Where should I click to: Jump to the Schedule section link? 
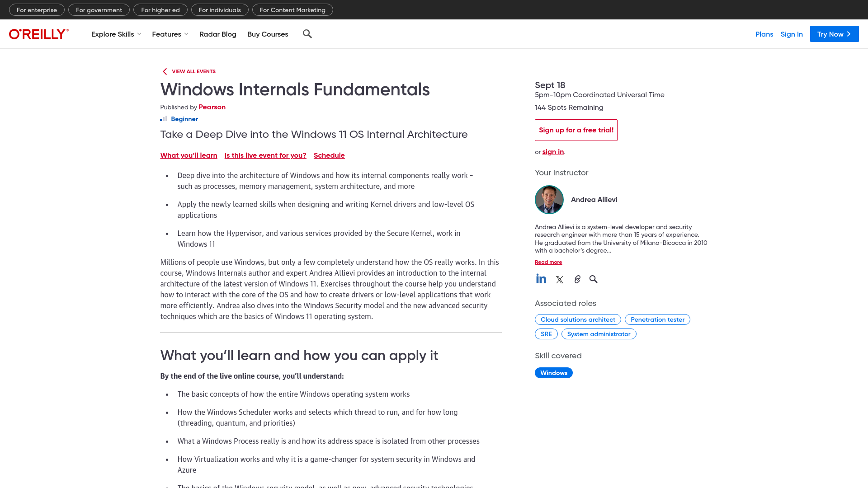click(x=329, y=155)
